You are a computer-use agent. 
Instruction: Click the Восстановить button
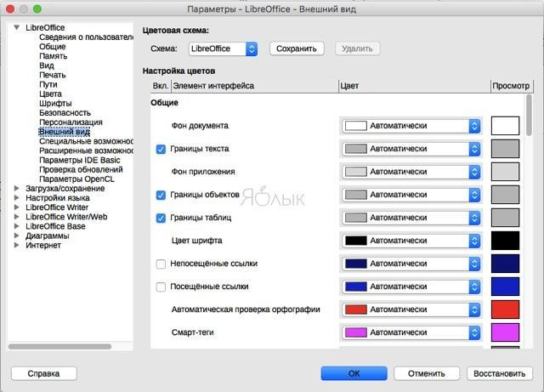(x=499, y=373)
